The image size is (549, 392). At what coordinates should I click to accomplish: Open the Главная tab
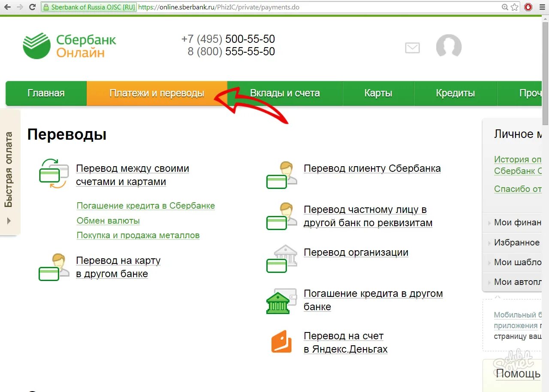[46, 93]
